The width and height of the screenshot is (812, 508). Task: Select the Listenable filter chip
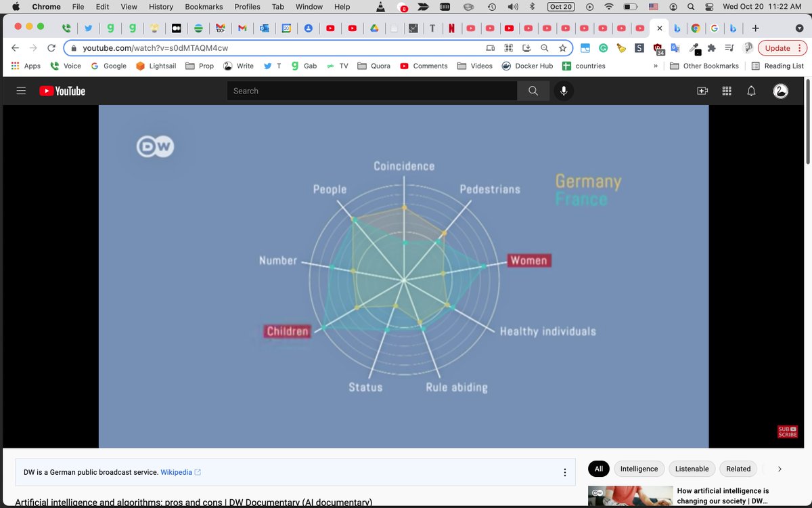click(x=692, y=469)
